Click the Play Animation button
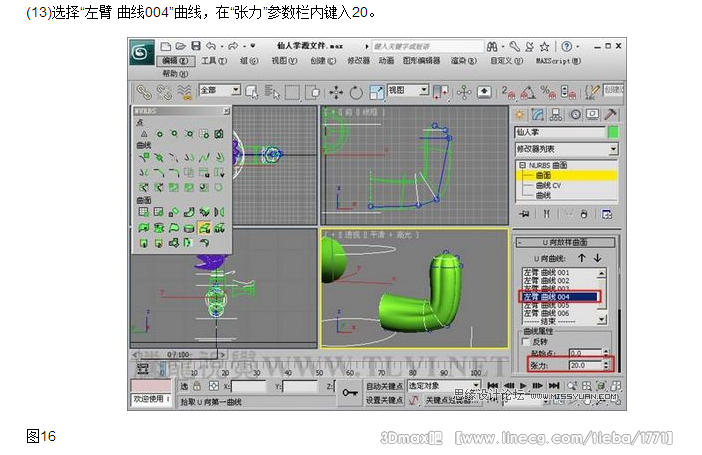Viewport: 702px width, 455px height. pyautogui.click(x=522, y=386)
